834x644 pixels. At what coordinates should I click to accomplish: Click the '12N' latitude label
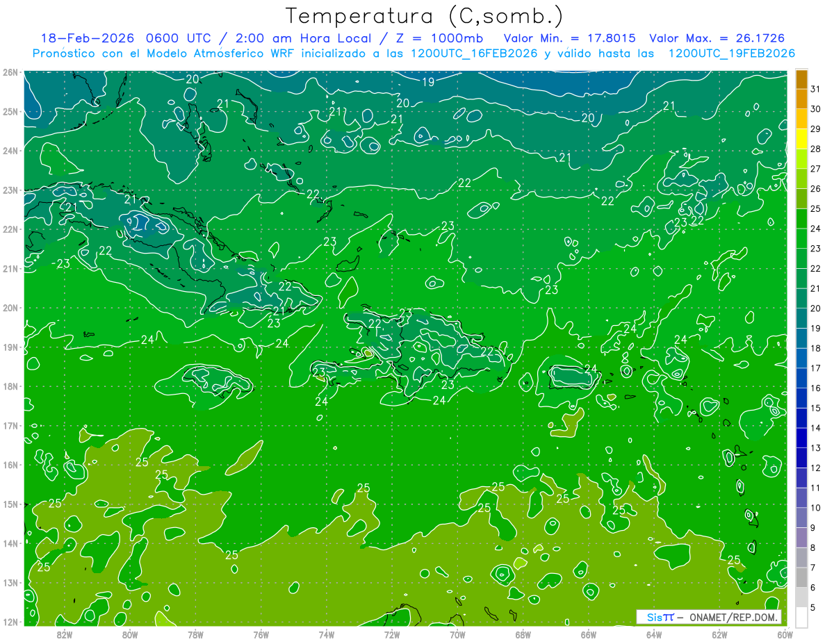[10, 621]
